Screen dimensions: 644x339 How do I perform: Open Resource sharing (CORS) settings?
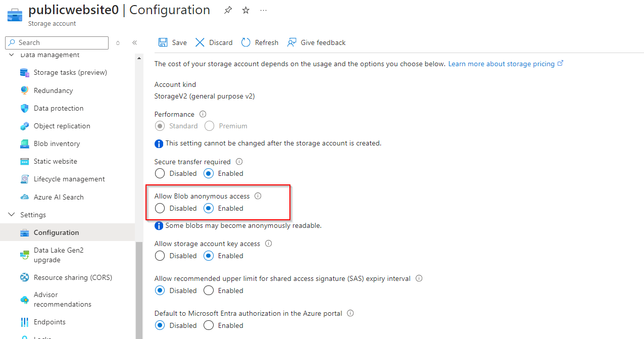pyautogui.click(x=73, y=277)
